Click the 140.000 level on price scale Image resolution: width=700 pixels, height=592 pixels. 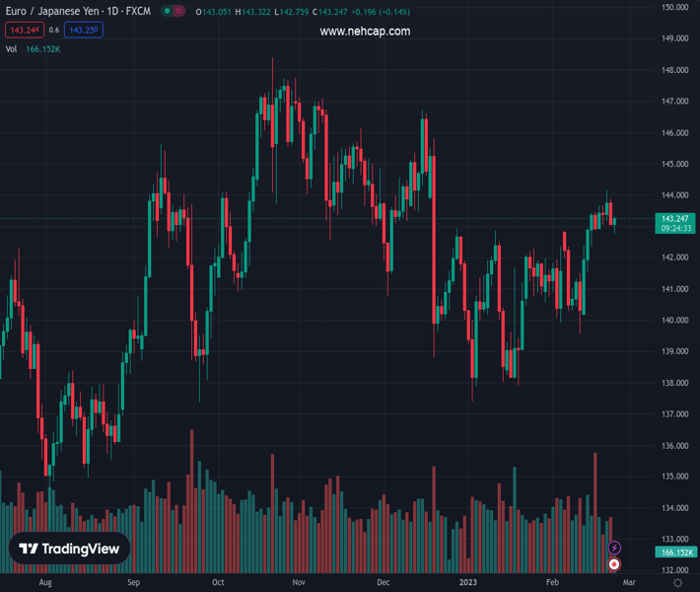point(674,321)
